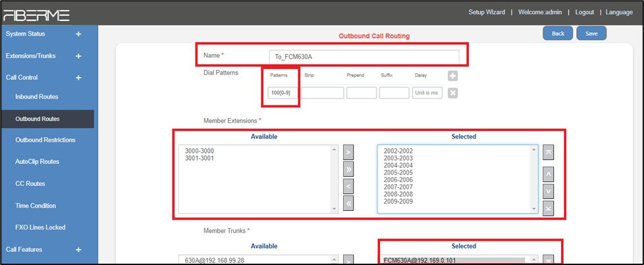Select 2009-2009 in Selected extensions
644x265 pixels.
[398, 201]
